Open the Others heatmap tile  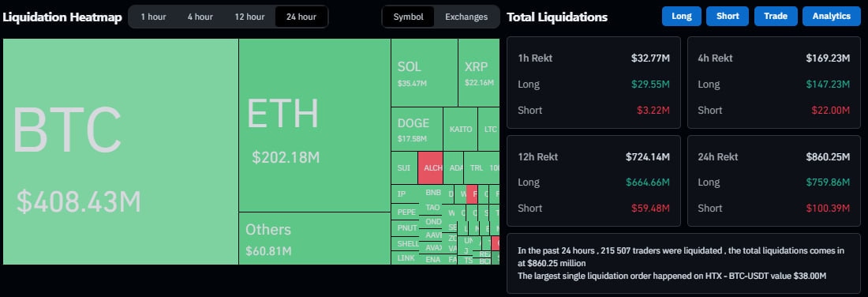coord(314,239)
